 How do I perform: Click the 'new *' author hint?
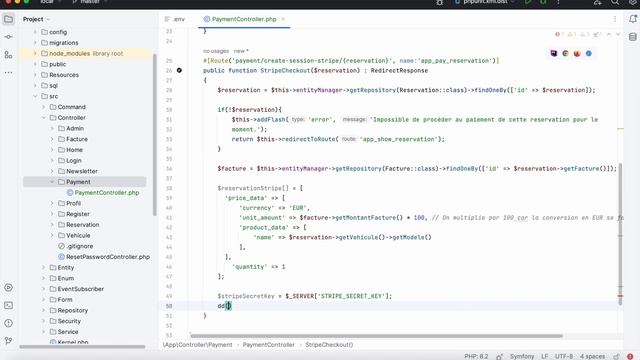point(241,51)
